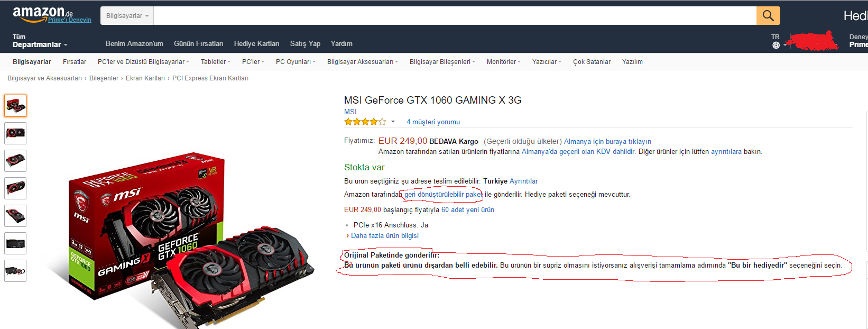
Task: Open Yardım in the top navigation
Action: pyautogui.click(x=341, y=44)
